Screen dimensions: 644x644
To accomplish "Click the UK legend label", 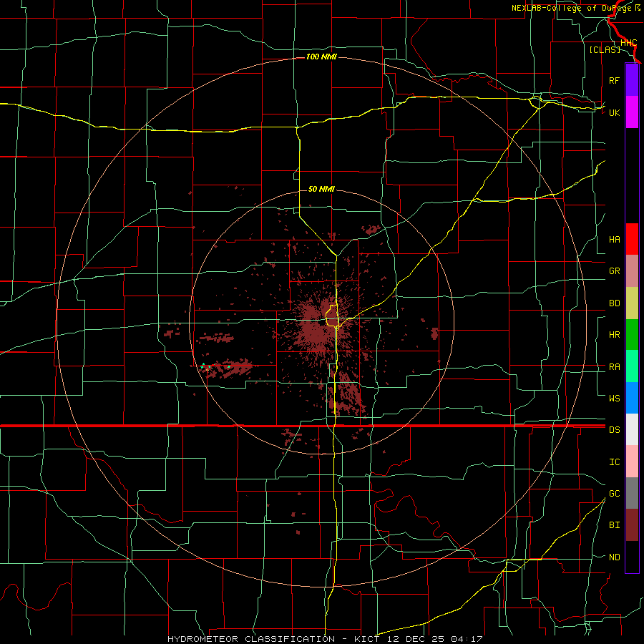I will (x=614, y=112).
